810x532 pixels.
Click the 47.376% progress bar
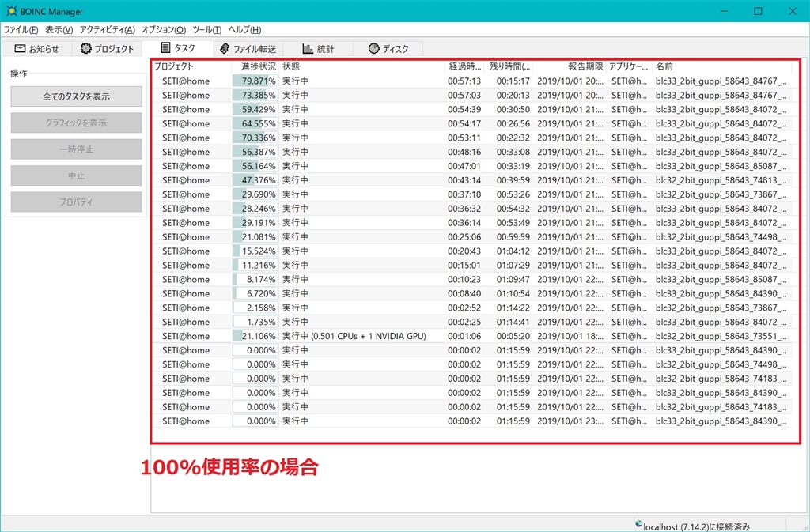[x=255, y=180]
